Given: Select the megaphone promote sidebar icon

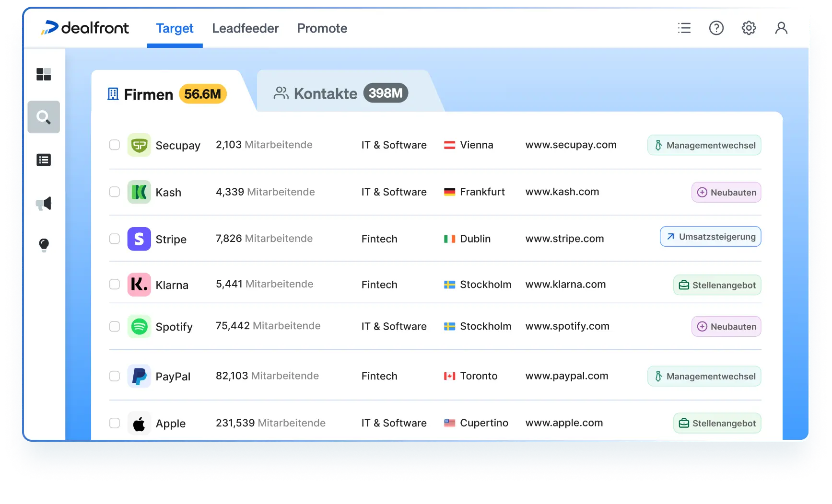Looking at the screenshot, I should tap(44, 204).
